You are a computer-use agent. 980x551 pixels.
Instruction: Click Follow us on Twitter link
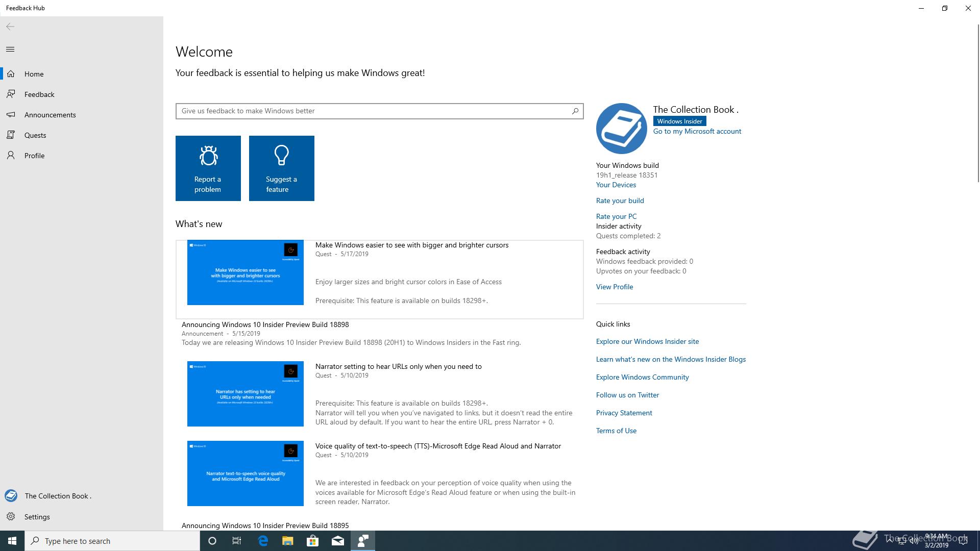(628, 395)
